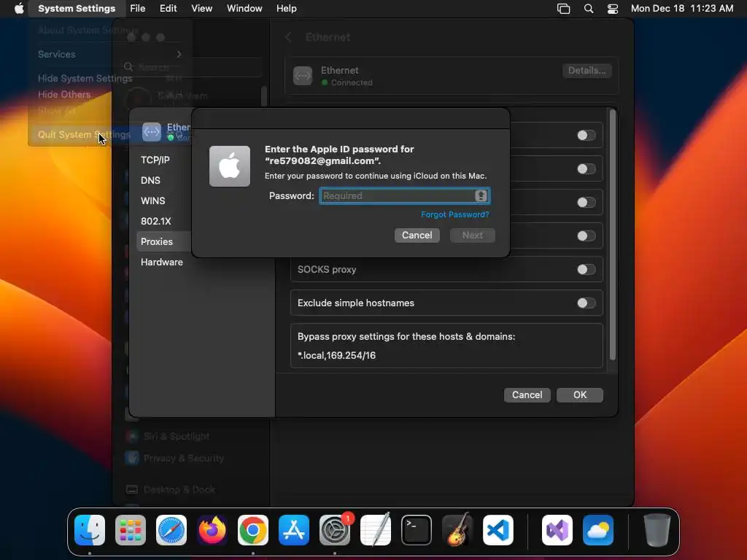This screenshot has height=560, width=747.
Task: Open the Apple menu
Action: click(x=19, y=8)
